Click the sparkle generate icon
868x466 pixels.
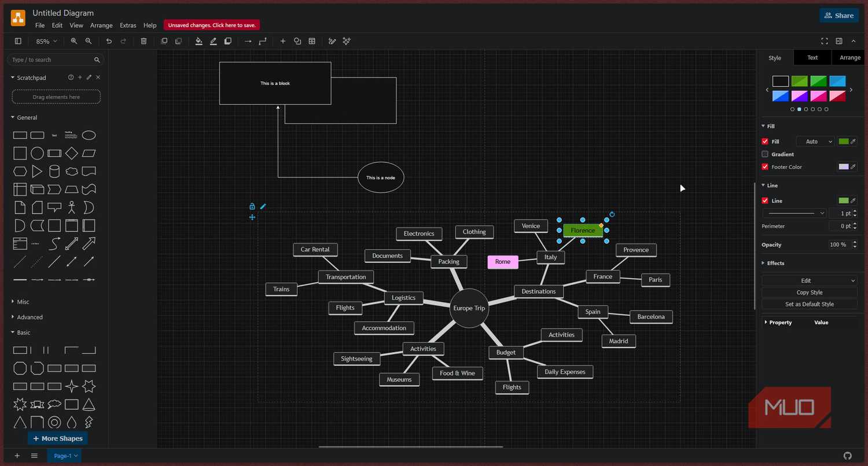[347, 41]
